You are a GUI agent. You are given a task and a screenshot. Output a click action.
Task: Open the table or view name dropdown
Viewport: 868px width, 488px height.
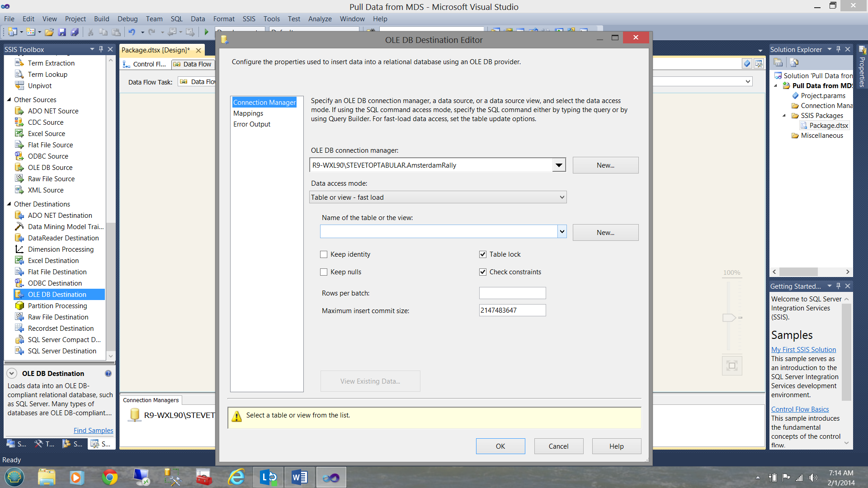(561, 232)
